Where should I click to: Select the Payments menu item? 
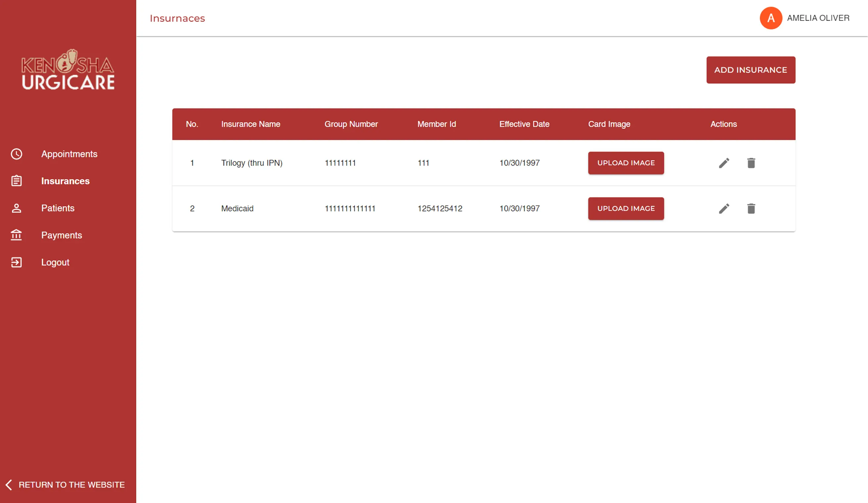[x=62, y=235]
